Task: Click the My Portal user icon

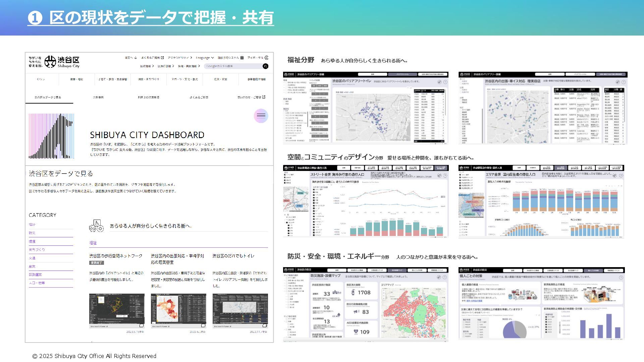Action: (267, 58)
